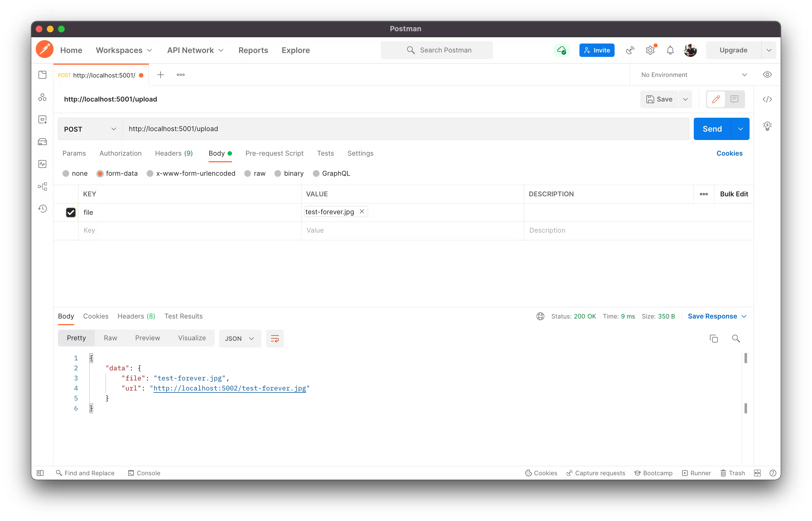
Task: Click the cloud sync status icon
Action: [561, 50]
